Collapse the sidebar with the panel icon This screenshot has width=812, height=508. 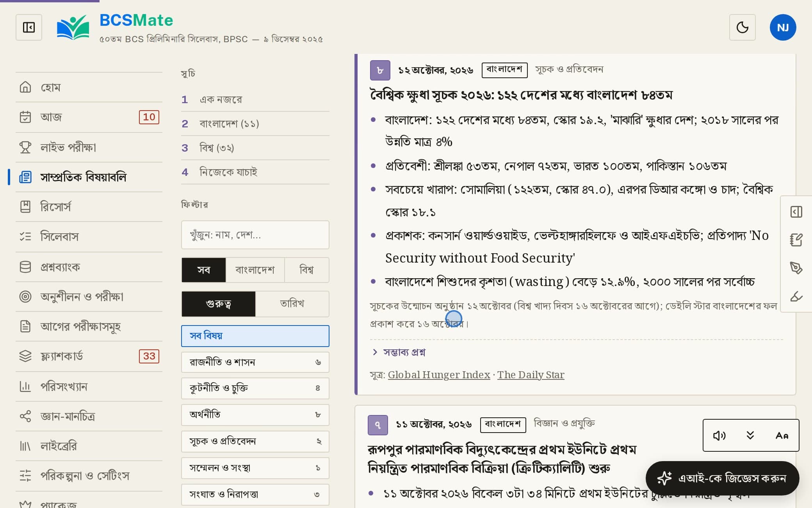tap(29, 27)
